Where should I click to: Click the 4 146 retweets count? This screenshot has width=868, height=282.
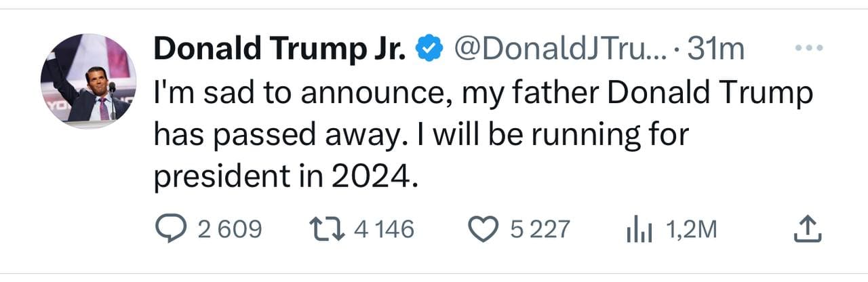384,229
